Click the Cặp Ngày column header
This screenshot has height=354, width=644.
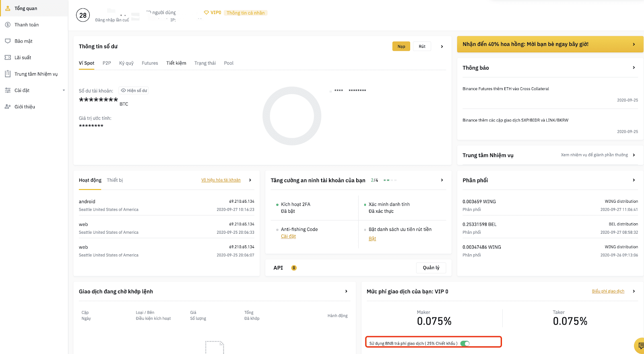86,315
